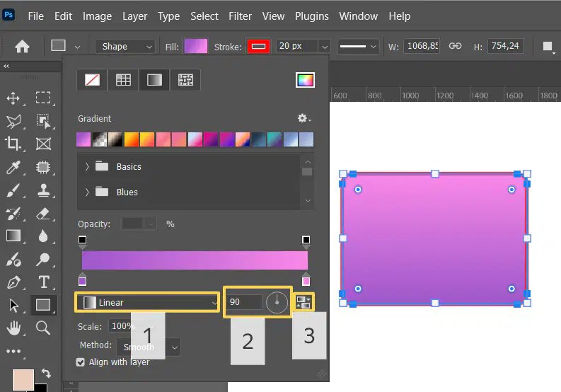Select the Polygonal Lasso tool

point(13,122)
